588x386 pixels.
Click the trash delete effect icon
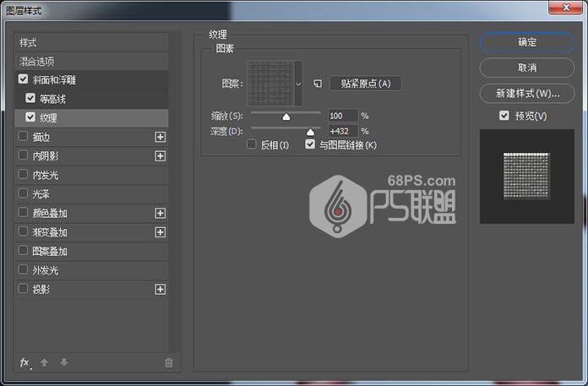tap(169, 362)
